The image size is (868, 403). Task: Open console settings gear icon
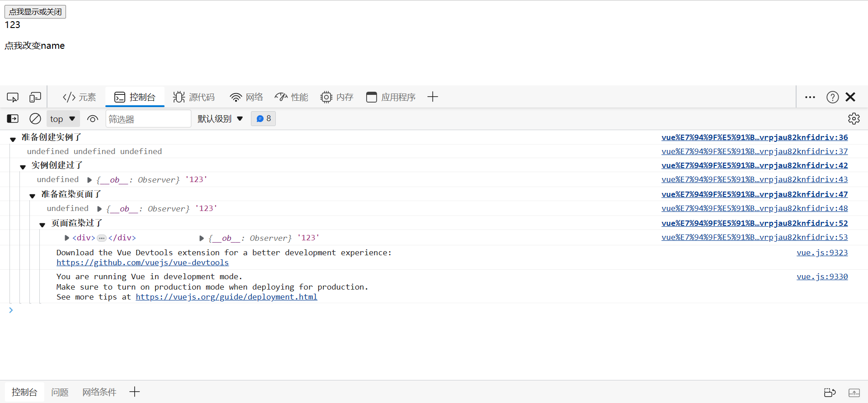[x=854, y=119]
